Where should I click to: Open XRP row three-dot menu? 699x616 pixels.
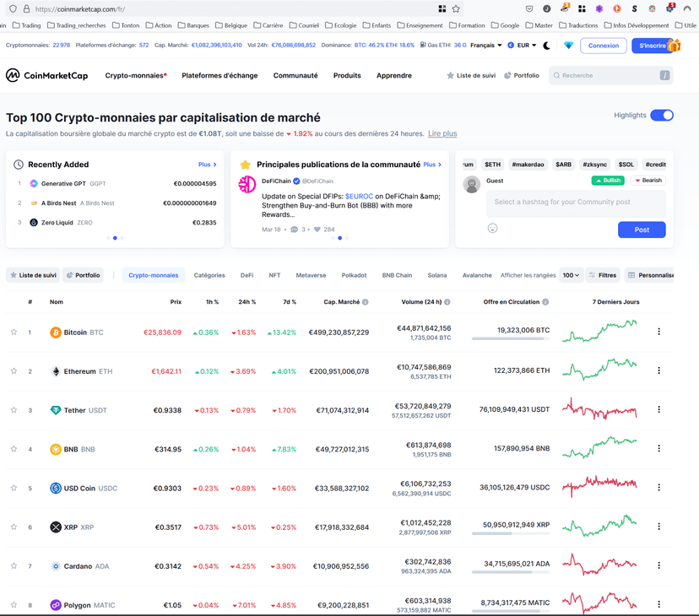point(658,527)
